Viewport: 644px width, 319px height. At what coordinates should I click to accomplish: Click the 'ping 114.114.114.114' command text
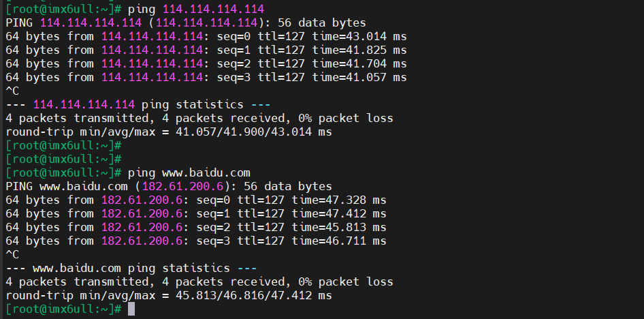[x=196, y=9]
